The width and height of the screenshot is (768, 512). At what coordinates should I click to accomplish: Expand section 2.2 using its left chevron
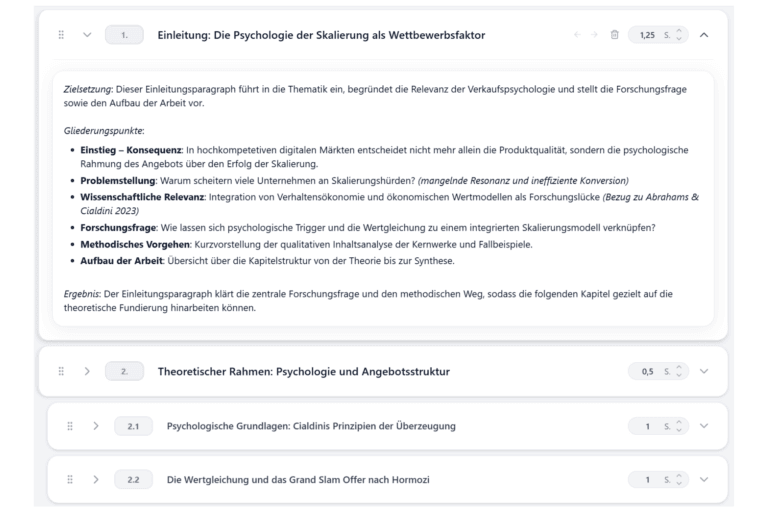[96, 480]
